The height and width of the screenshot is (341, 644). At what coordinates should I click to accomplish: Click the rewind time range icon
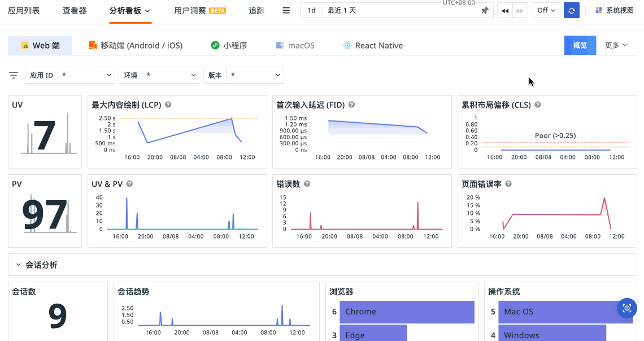[x=505, y=11]
